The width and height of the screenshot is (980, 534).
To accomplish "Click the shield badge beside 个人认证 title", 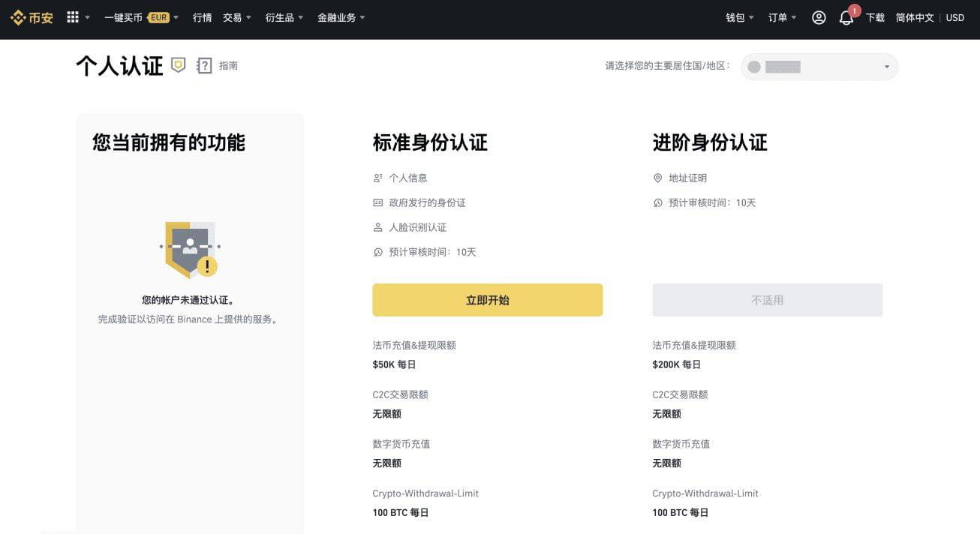I will (x=178, y=65).
